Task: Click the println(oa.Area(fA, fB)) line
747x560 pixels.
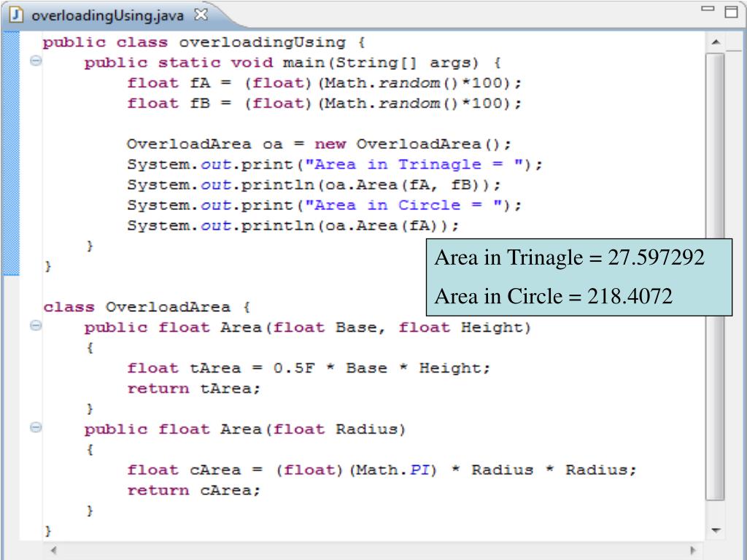Action: point(314,184)
